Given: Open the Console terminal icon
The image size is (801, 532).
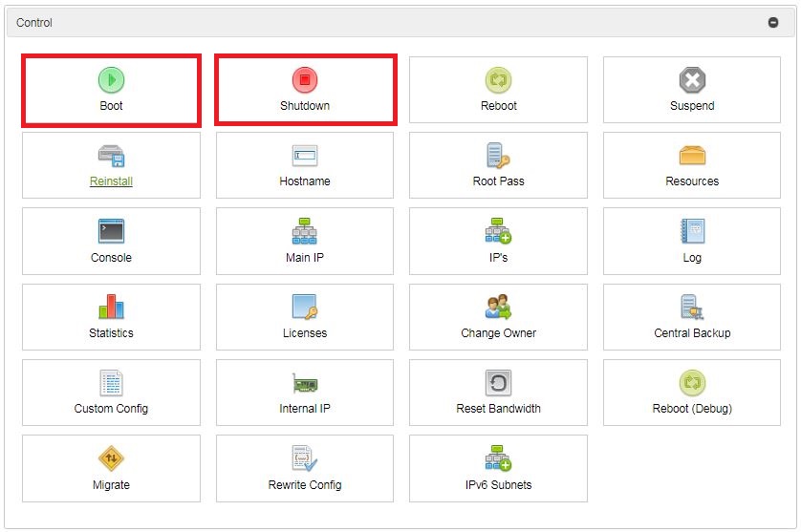Looking at the screenshot, I should point(111,231).
